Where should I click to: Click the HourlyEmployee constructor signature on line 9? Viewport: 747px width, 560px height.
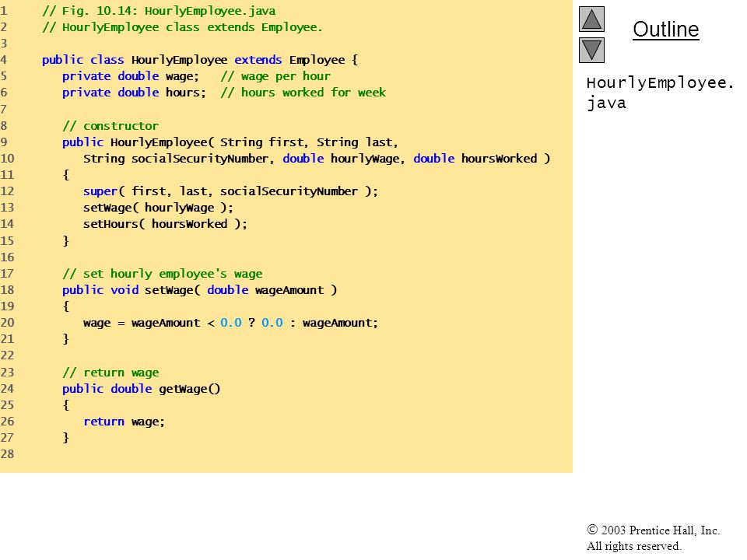click(230, 142)
